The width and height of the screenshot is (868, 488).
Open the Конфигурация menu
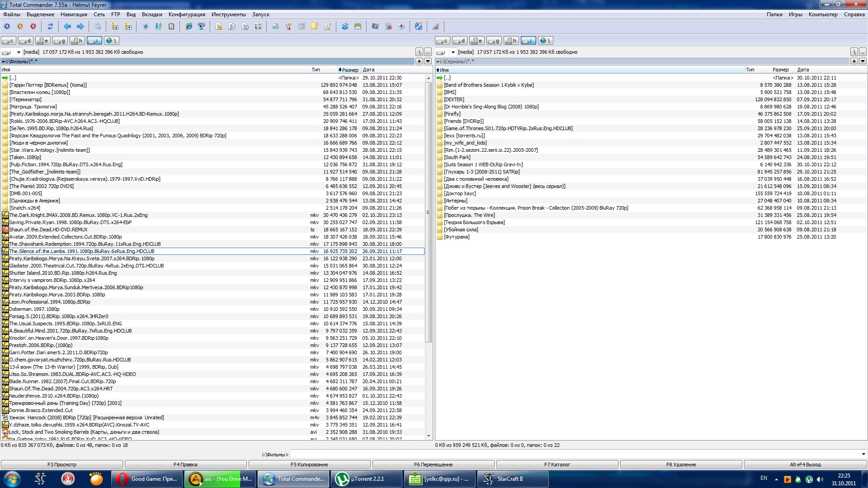pyautogui.click(x=187, y=14)
